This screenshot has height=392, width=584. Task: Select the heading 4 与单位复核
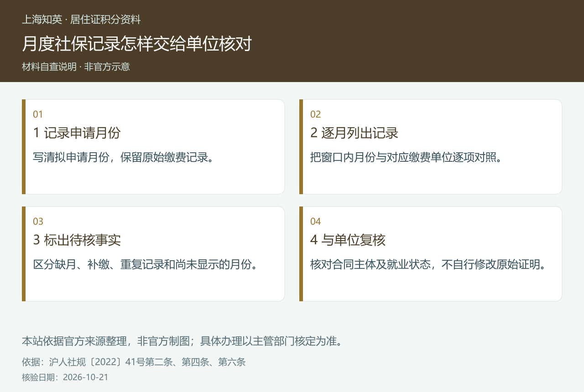[x=348, y=240]
